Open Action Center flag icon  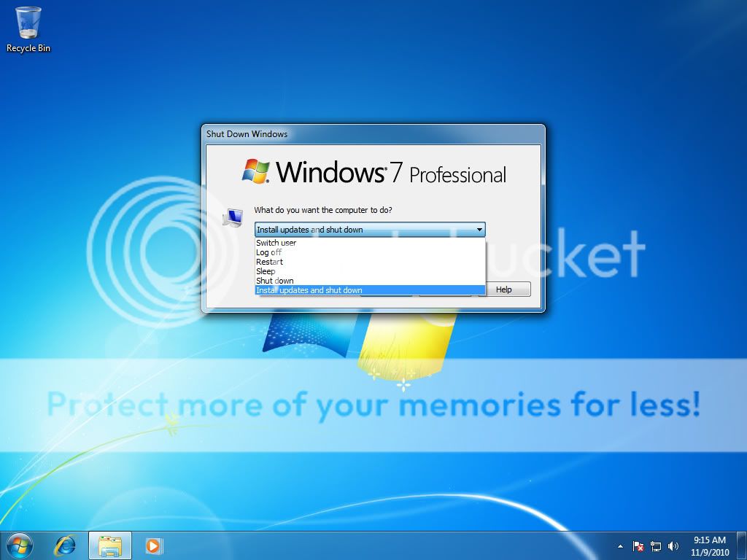click(638, 546)
